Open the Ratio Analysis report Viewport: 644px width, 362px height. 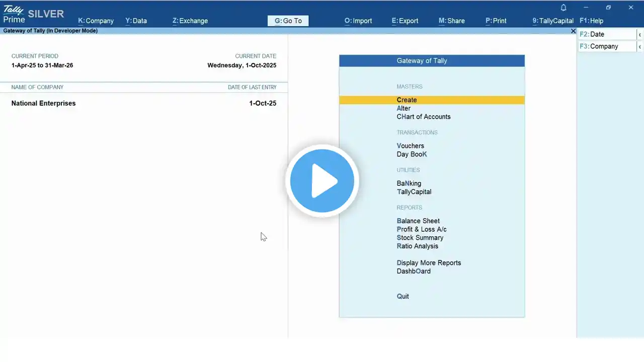pos(418,246)
